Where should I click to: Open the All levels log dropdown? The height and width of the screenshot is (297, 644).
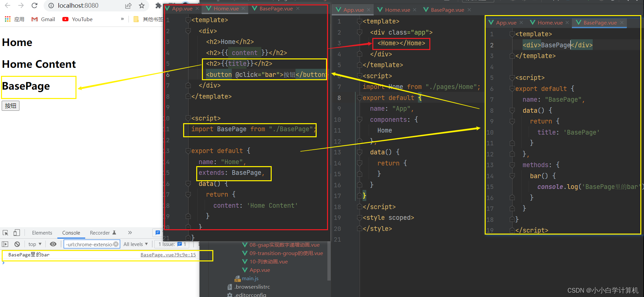(x=136, y=244)
